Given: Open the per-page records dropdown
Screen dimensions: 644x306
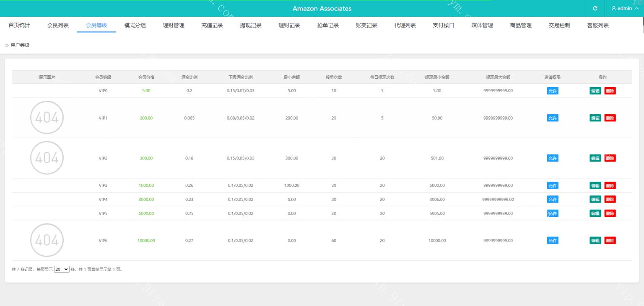Looking at the screenshot, I should click(x=62, y=270).
